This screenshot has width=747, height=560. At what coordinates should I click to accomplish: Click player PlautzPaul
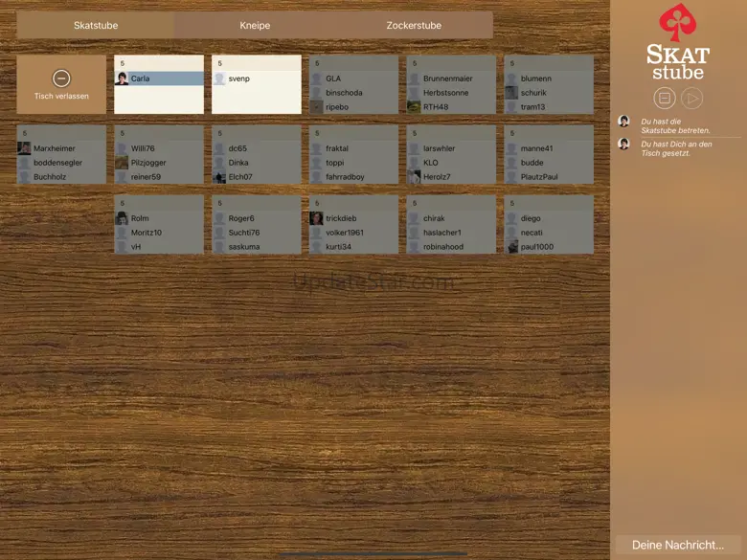click(x=549, y=177)
